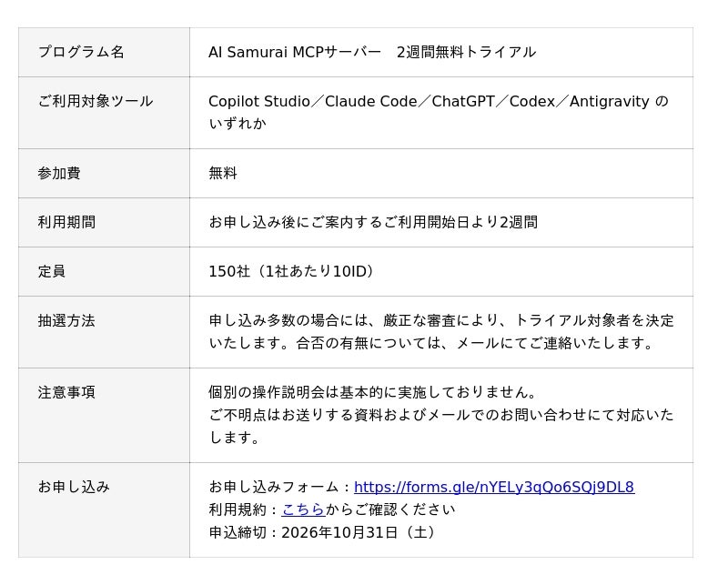Click the ご利用対象ツール label cell
The image size is (728, 585).
point(104,113)
